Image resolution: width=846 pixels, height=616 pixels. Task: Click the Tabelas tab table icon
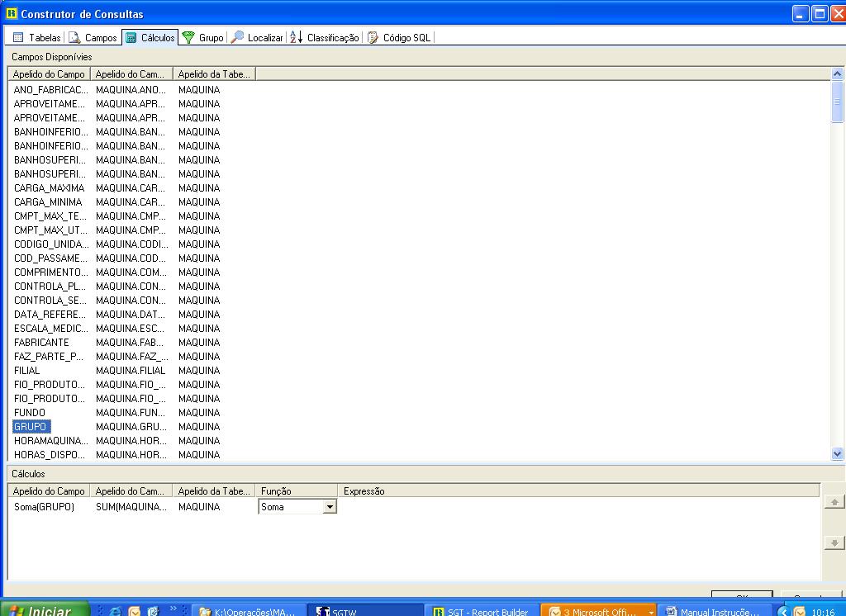18,37
